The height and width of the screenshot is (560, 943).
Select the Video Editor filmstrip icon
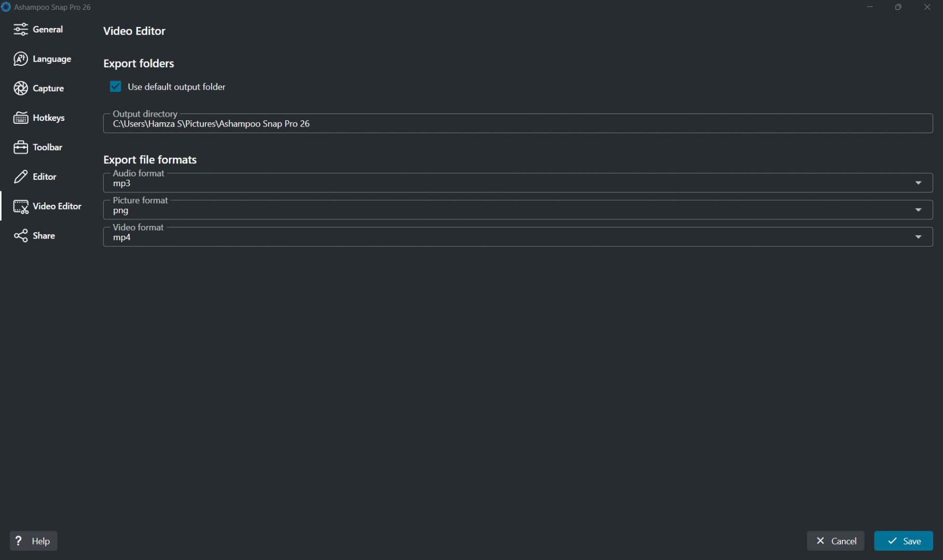click(x=21, y=206)
